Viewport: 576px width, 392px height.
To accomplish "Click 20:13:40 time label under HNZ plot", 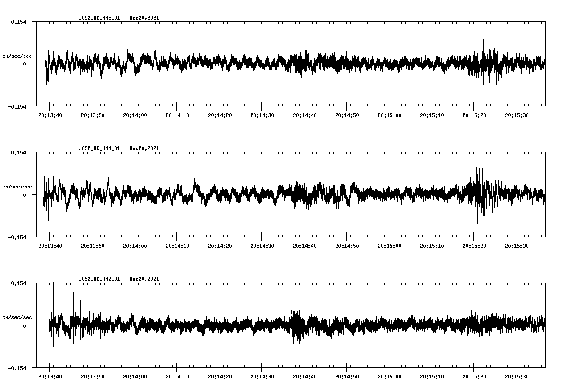I will pos(50,376).
